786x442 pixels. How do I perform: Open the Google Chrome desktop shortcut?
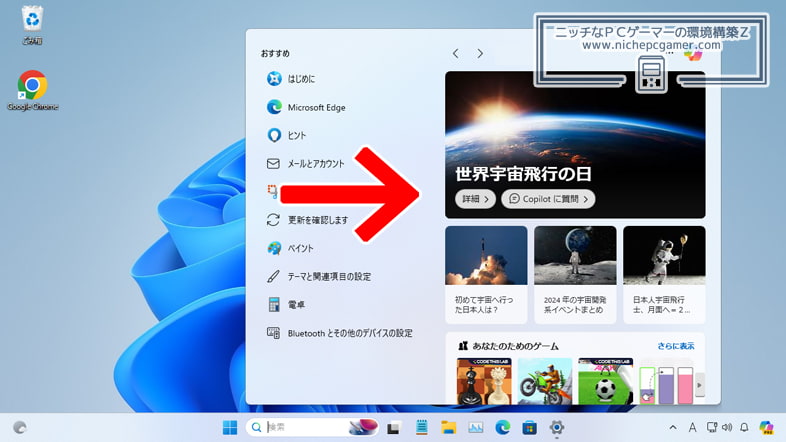[33, 90]
